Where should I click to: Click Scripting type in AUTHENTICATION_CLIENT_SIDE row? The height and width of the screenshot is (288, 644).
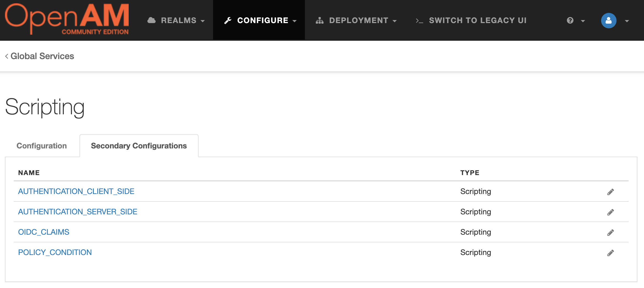tap(476, 191)
